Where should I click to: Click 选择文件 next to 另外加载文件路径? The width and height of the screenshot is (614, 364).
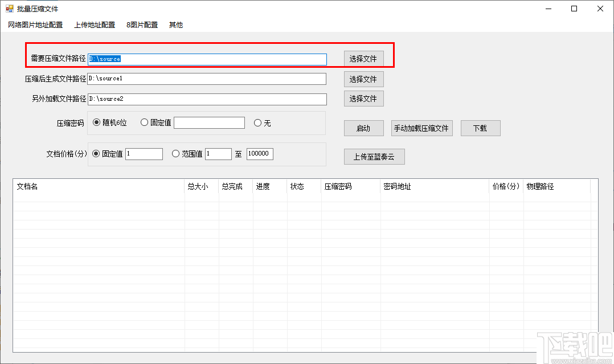pos(363,99)
